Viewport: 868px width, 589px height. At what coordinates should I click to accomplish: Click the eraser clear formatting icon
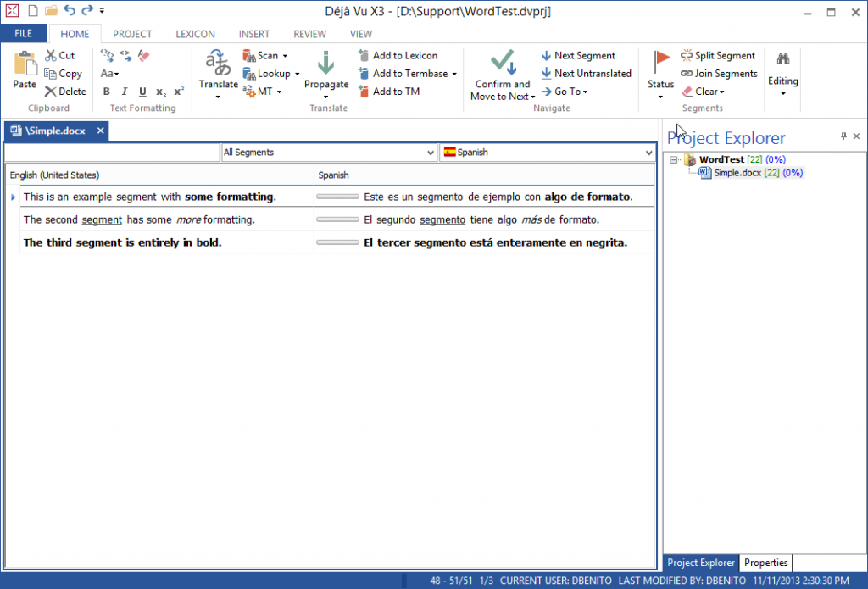point(144,55)
